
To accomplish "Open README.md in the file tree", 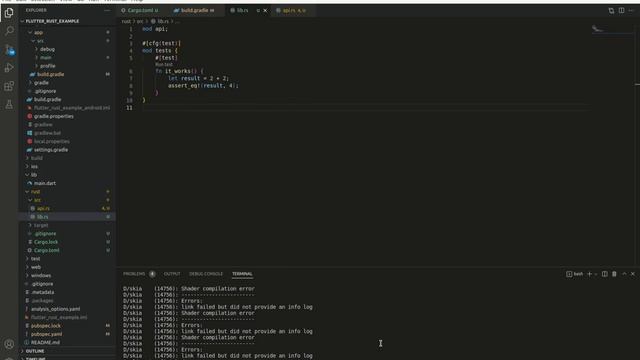I will 45,342.
